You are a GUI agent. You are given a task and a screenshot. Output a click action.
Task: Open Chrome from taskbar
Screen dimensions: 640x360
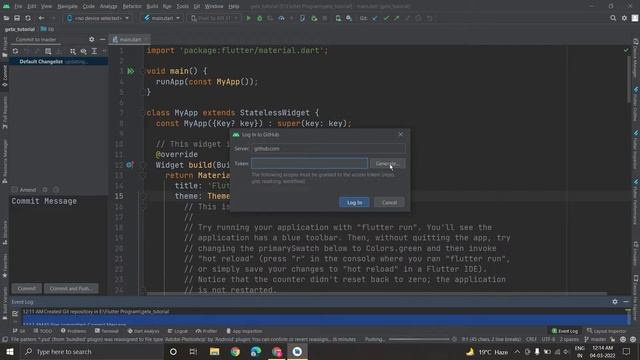[235, 351]
